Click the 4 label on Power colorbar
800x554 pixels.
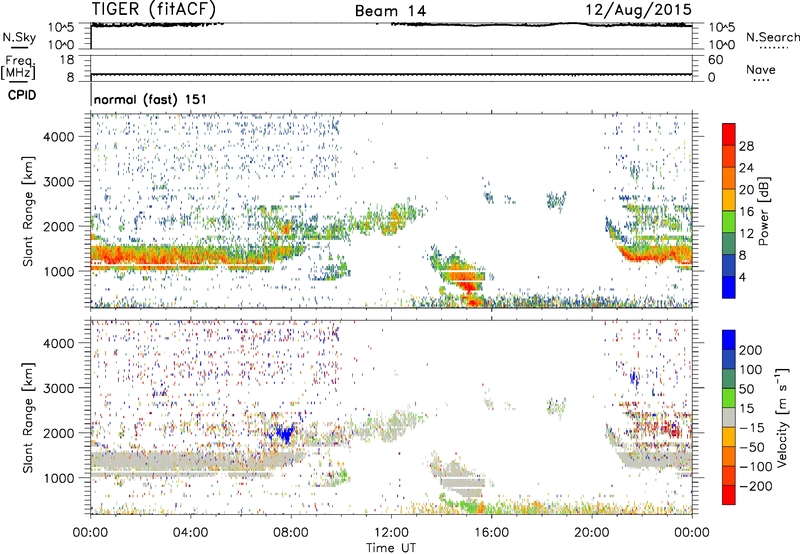pos(743,277)
